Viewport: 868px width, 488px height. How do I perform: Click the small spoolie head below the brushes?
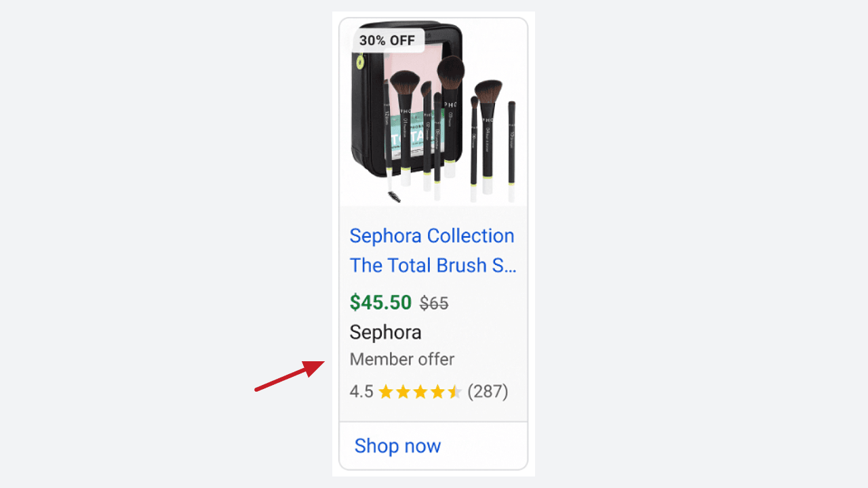(393, 197)
